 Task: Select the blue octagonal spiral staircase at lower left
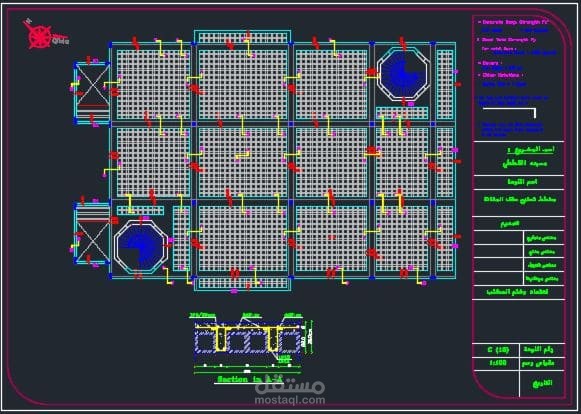[140, 246]
